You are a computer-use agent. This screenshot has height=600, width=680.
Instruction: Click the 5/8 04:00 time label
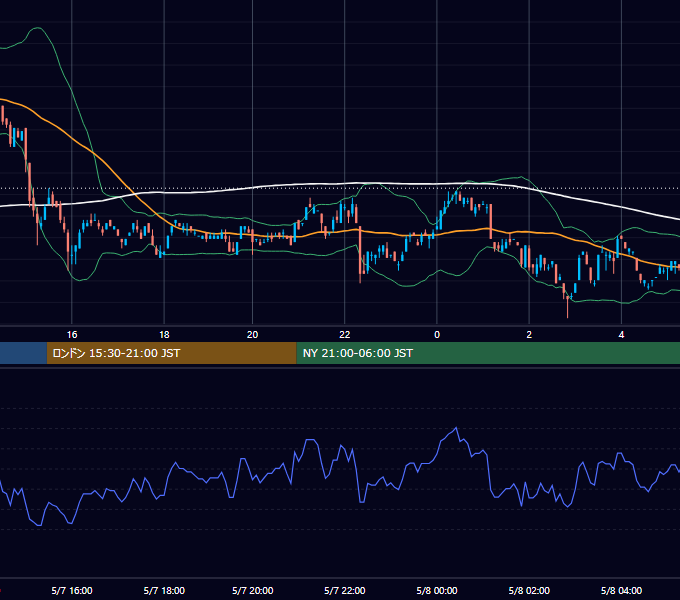pos(621,590)
